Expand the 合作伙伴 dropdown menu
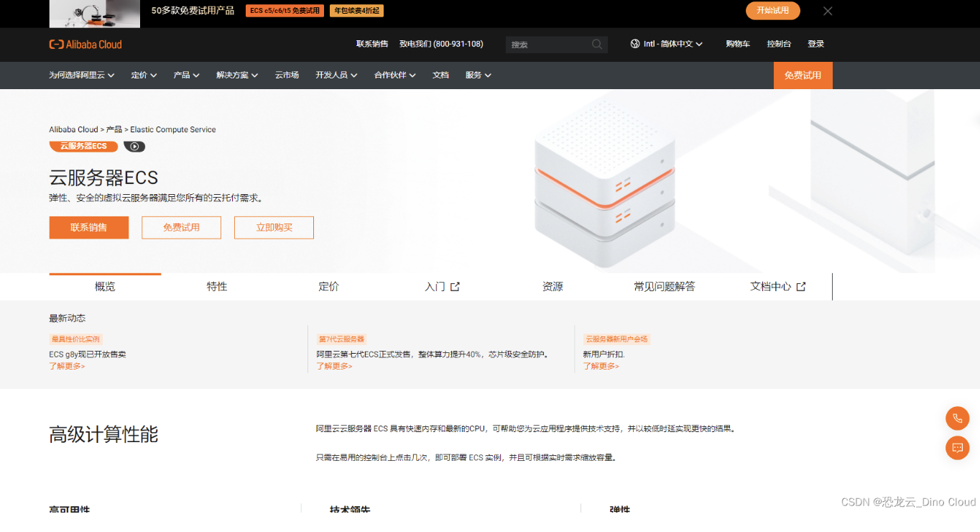The image size is (980, 532). pos(395,75)
